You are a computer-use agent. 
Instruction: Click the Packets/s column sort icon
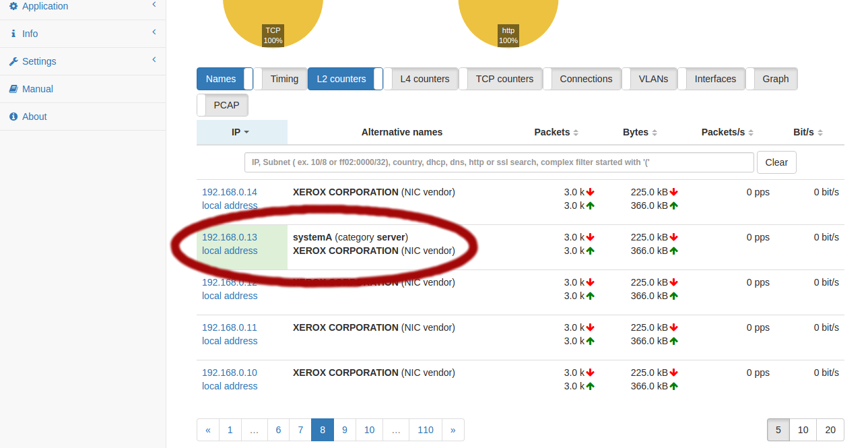(x=751, y=133)
